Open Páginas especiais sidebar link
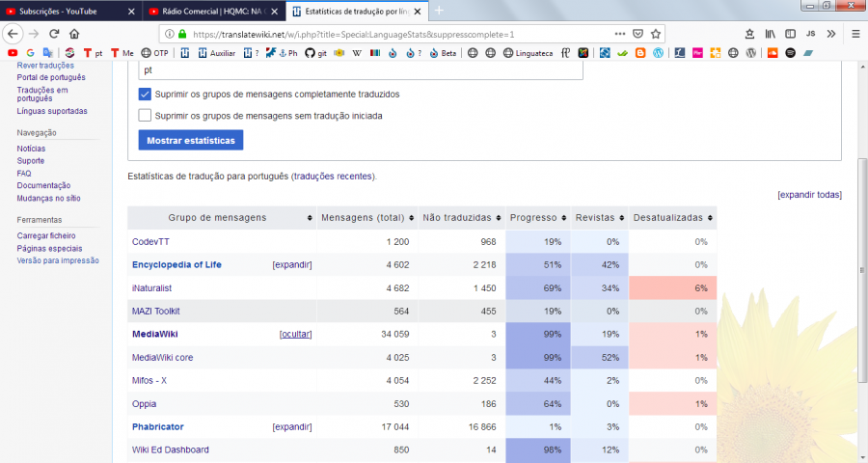 pyautogui.click(x=49, y=248)
